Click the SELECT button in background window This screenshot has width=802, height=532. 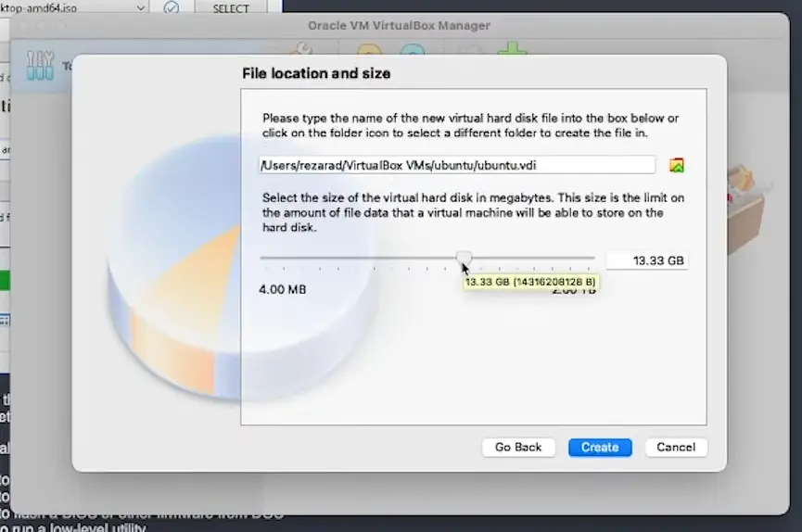(x=231, y=7)
